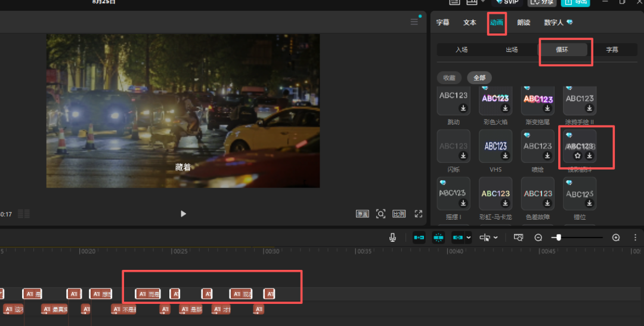Open timeline more options (three dots)
This screenshot has height=326, width=644.
(x=636, y=238)
